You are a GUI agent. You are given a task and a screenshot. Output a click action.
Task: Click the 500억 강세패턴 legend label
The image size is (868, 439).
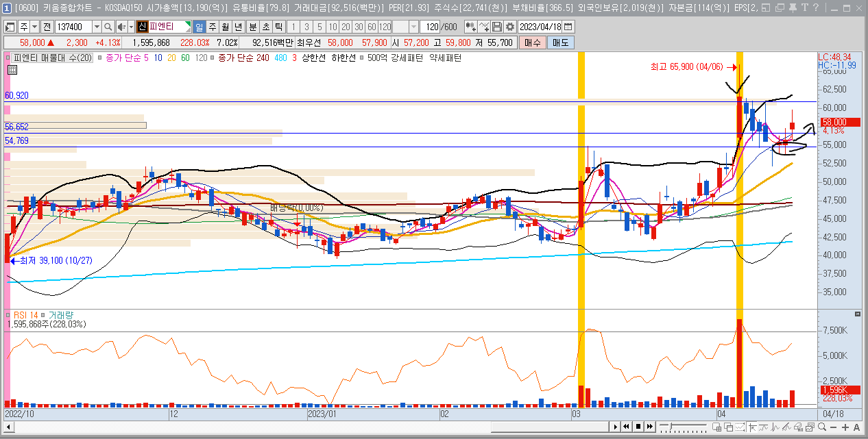[394, 58]
